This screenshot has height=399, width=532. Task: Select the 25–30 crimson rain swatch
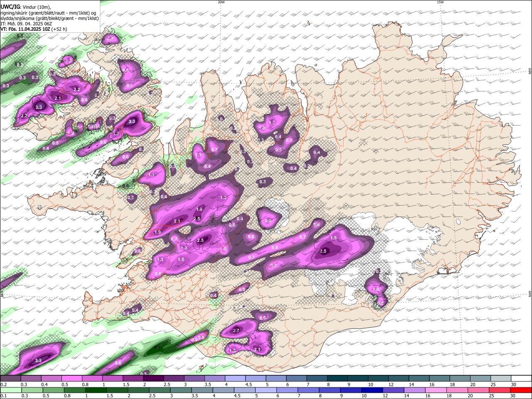click(x=500, y=390)
